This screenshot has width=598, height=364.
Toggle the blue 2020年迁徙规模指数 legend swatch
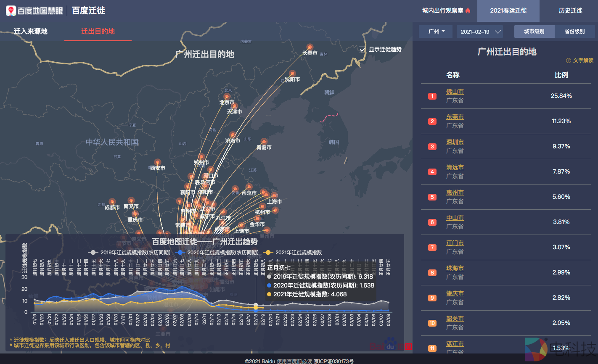pos(180,253)
